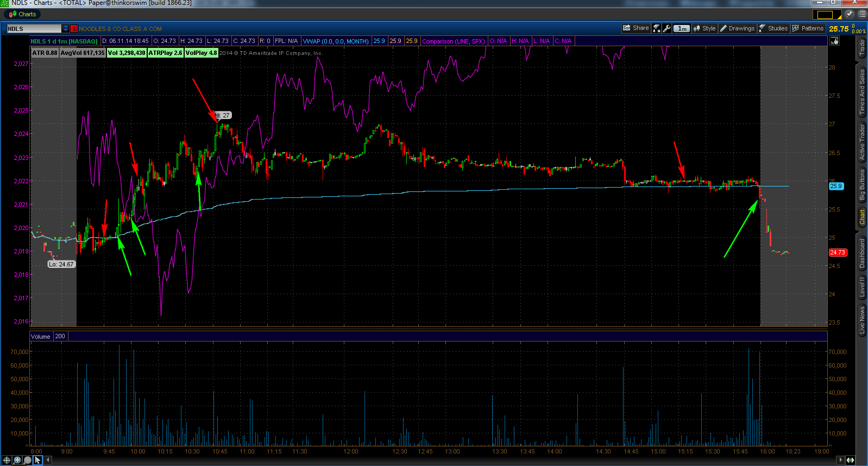
Task: Click the H: 27 high price bubble
Action: (223, 115)
